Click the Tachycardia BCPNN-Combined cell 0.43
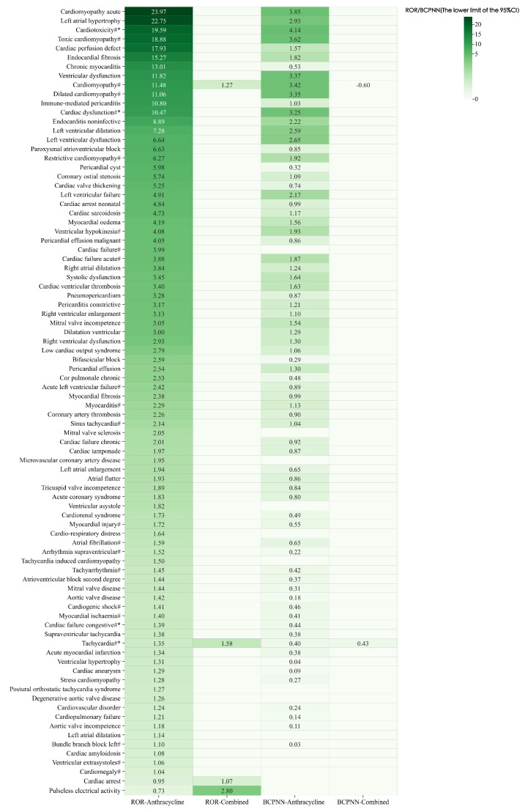Viewport: 525px width, 812px height. (x=363, y=643)
